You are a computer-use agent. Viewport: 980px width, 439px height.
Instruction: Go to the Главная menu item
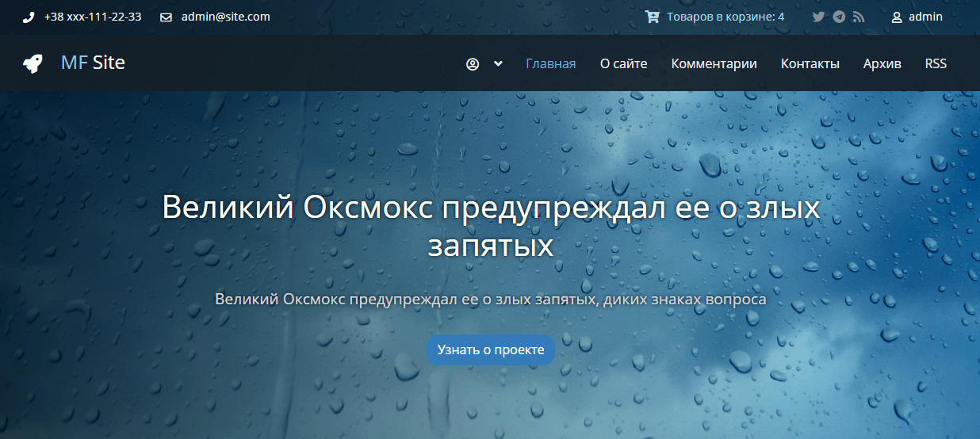coord(550,64)
